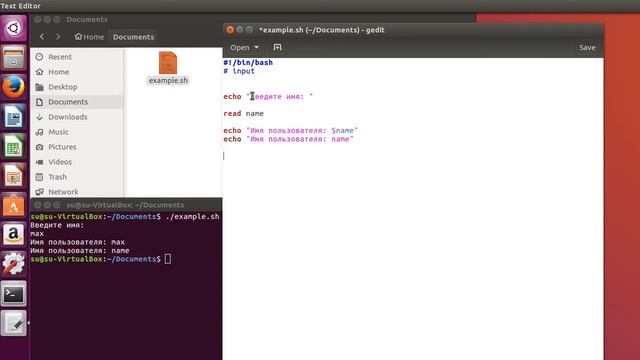The width and height of the screenshot is (640, 360).
Task: Click the ./example.sh command in terminal
Action: [x=192, y=217]
